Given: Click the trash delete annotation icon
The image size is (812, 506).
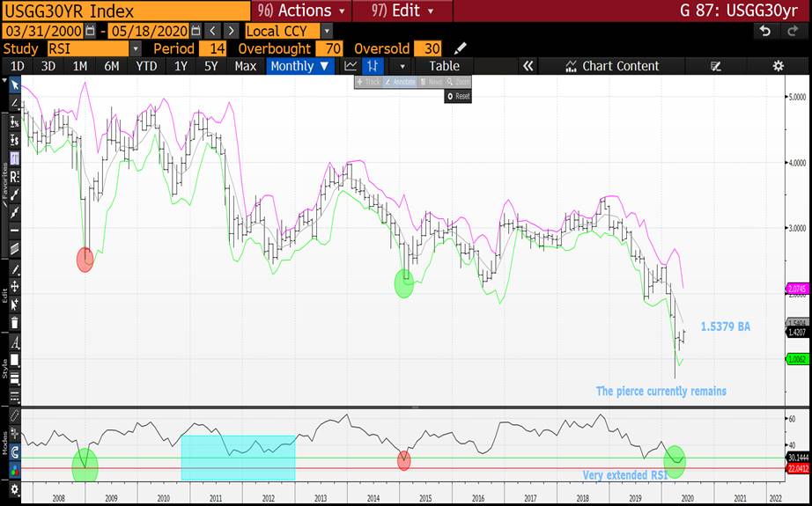Looking at the screenshot, I should (x=14, y=323).
